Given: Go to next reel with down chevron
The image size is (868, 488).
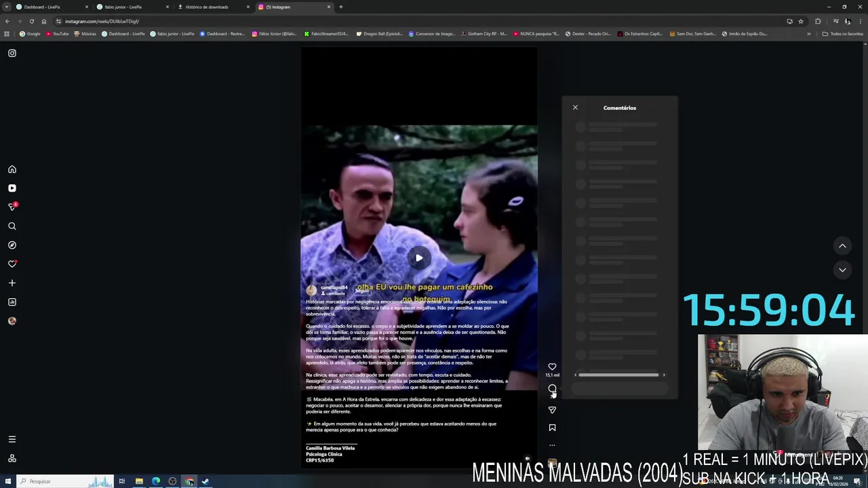Looking at the screenshot, I should [842, 270].
